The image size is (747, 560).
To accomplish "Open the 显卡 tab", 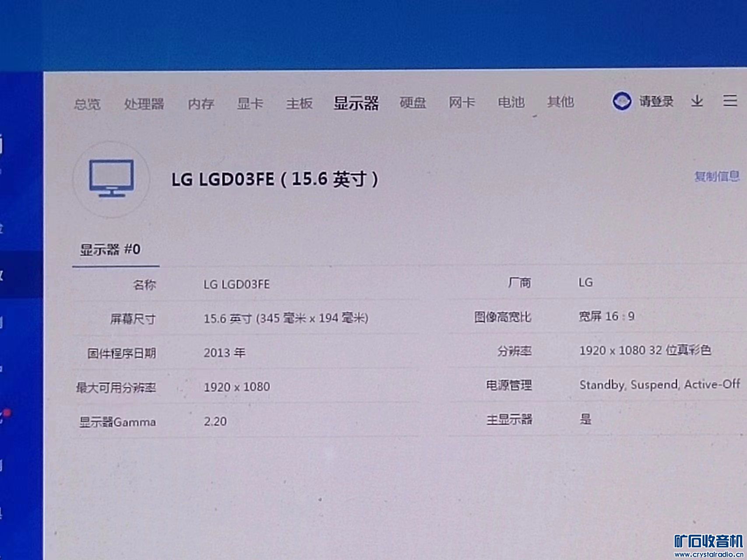I will point(250,104).
